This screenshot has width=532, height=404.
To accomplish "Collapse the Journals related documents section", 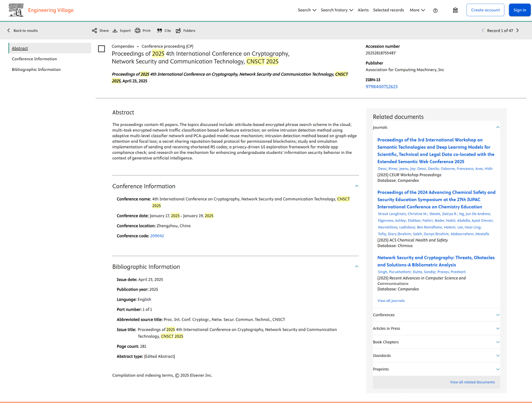I will [497, 127].
